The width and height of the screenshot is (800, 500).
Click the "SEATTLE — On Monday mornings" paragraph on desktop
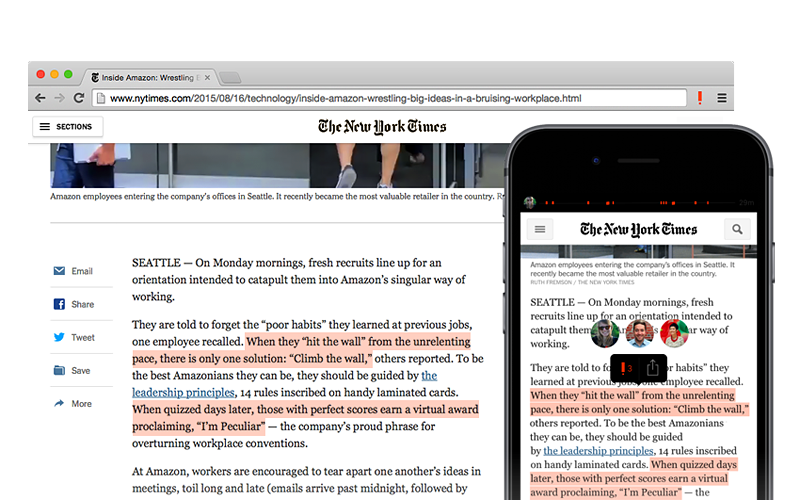point(299,280)
